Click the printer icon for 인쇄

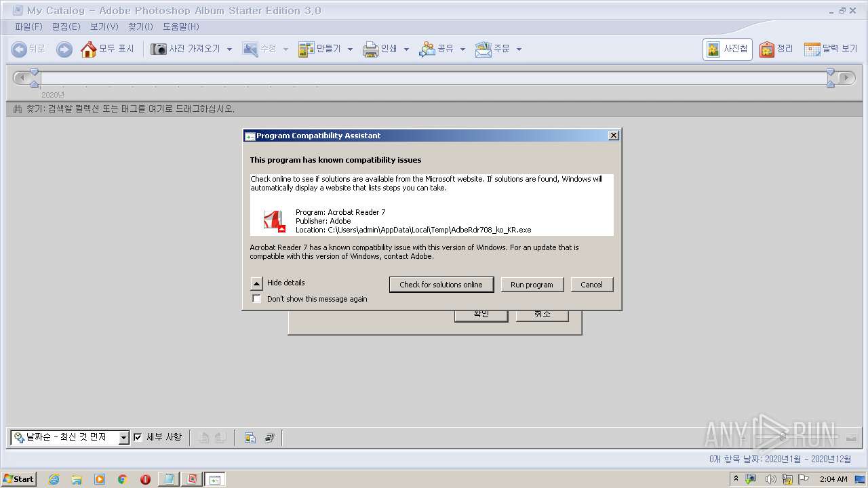pyautogui.click(x=370, y=49)
